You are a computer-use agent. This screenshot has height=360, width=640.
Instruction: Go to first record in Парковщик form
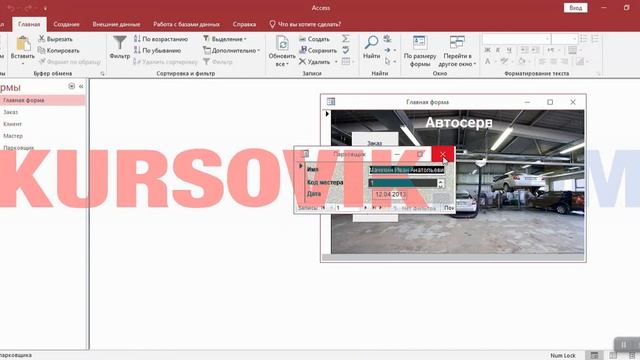(323, 208)
